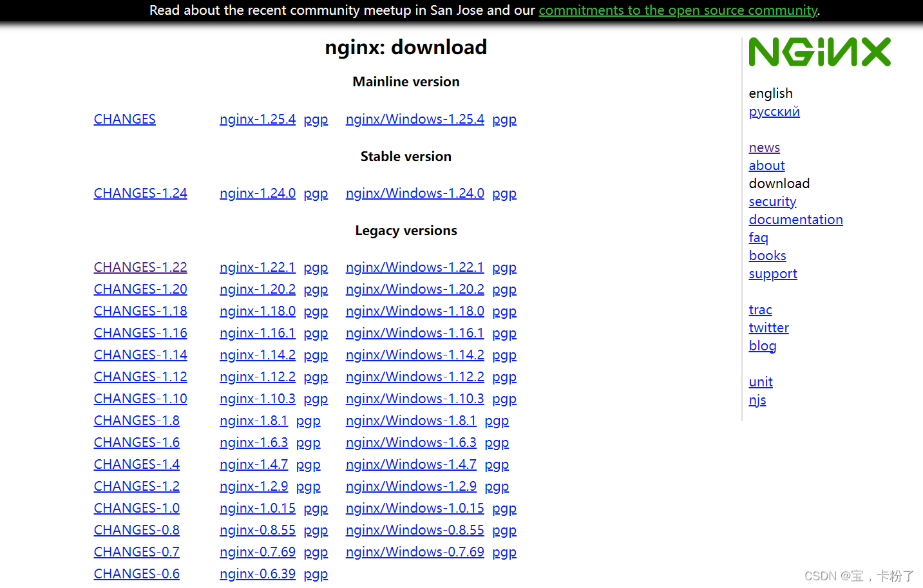Download nginx-0.6.39 source
This screenshot has width=923, height=588.
(258, 574)
